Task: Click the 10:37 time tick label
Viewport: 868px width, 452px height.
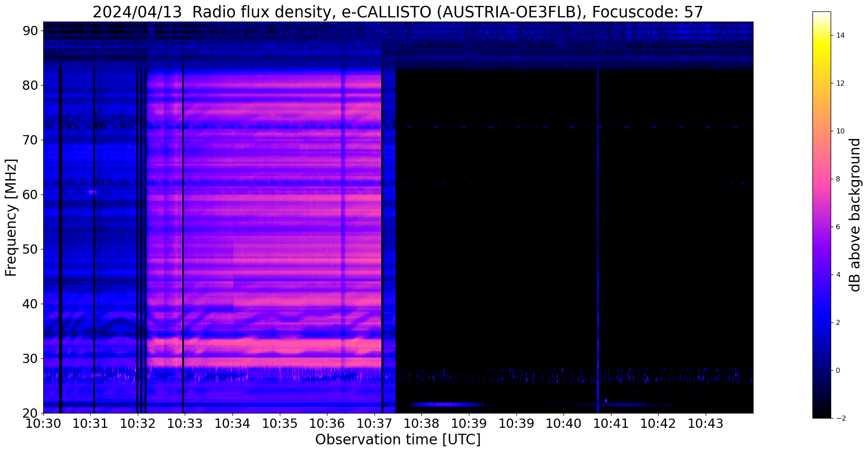Action: pos(374,424)
